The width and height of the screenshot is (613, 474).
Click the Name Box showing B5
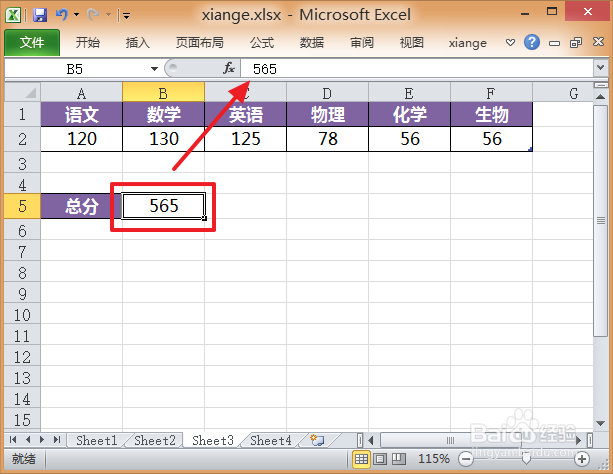[x=75, y=69]
